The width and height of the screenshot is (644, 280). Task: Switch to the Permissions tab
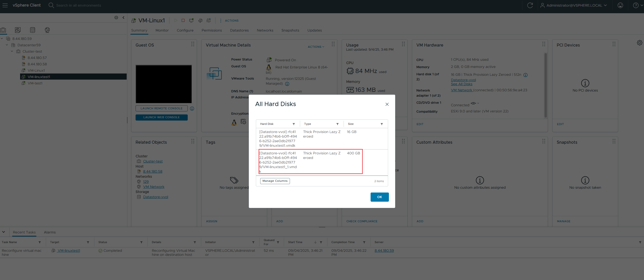(x=212, y=30)
